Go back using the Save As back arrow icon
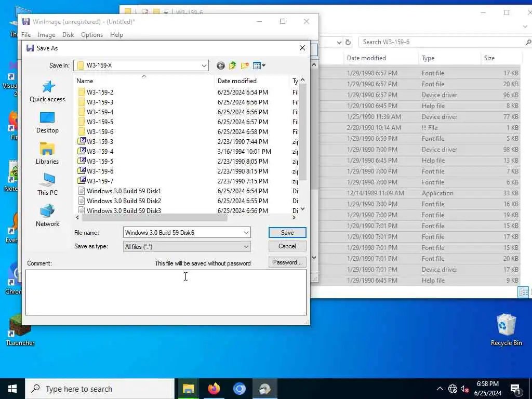 [x=220, y=65]
